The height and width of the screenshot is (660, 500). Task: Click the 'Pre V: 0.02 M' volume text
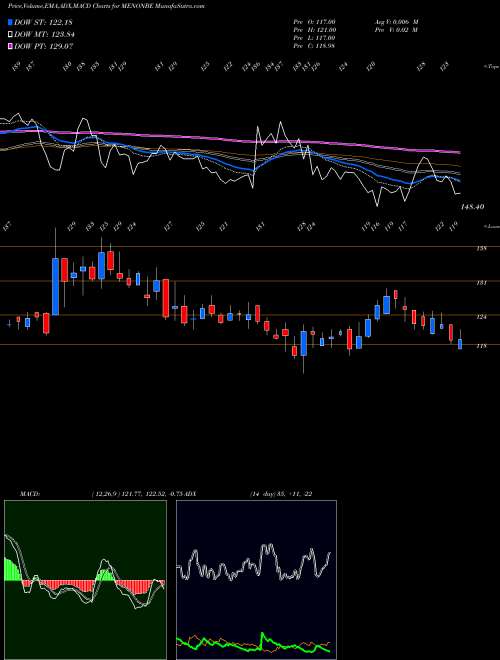[x=396, y=30]
